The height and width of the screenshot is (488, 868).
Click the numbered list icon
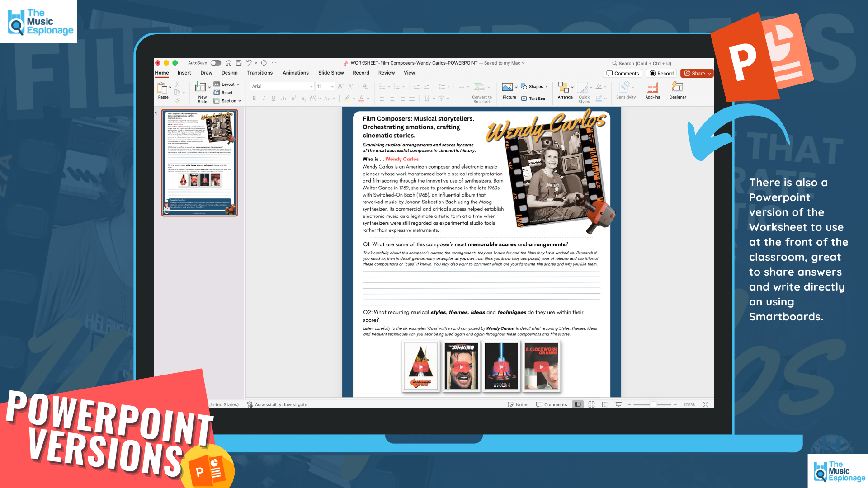tap(397, 86)
